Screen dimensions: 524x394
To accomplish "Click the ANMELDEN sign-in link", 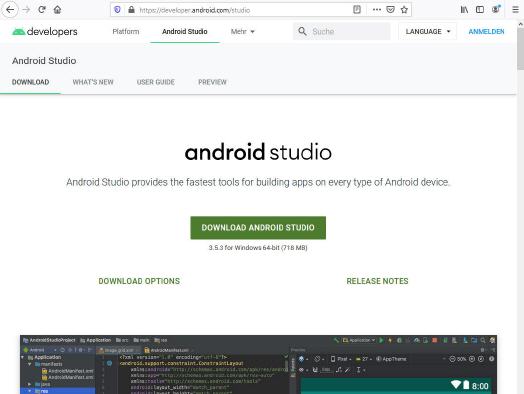I will pos(486,31).
